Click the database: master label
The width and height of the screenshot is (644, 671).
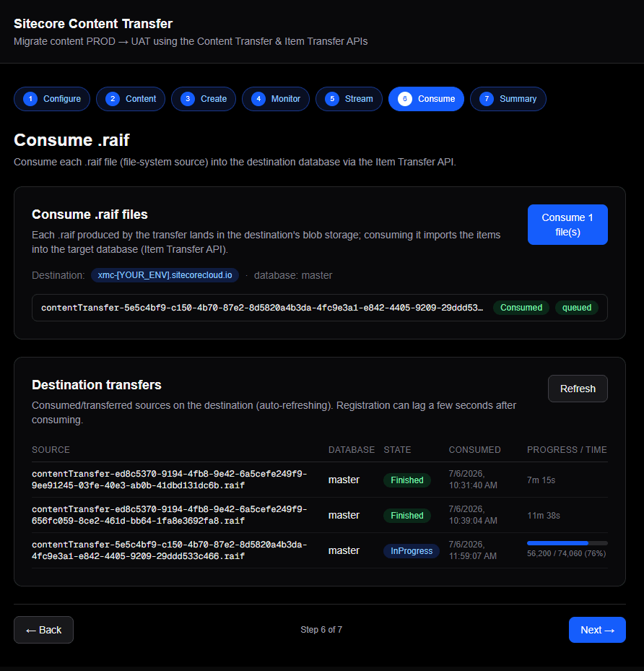pos(293,275)
